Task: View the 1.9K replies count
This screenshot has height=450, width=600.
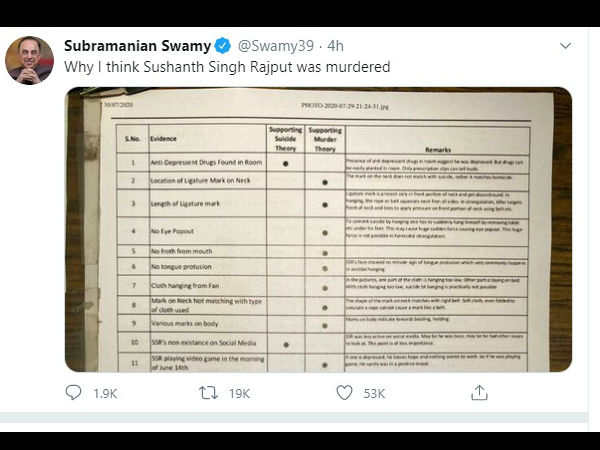Action: tap(105, 394)
